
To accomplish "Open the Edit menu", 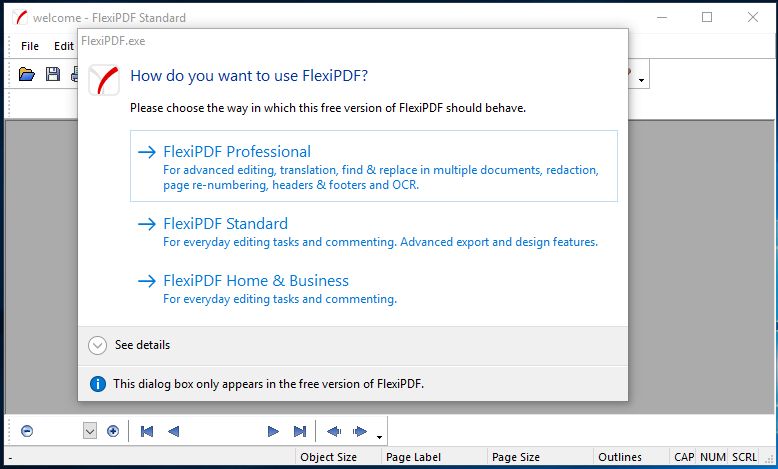I will pos(64,46).
